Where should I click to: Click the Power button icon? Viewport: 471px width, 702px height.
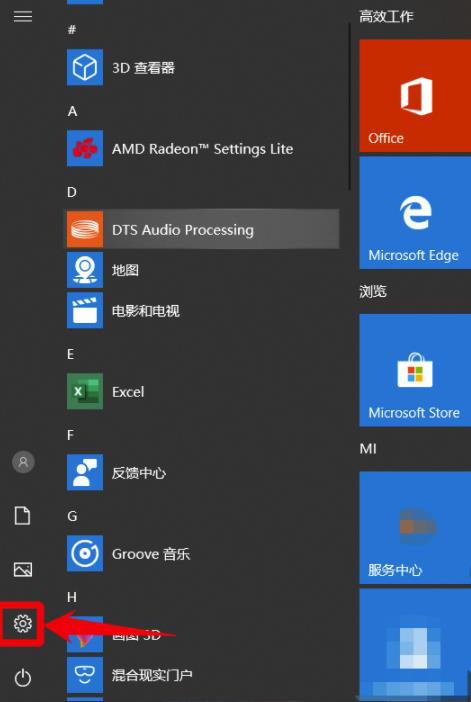tap(23, 678)
